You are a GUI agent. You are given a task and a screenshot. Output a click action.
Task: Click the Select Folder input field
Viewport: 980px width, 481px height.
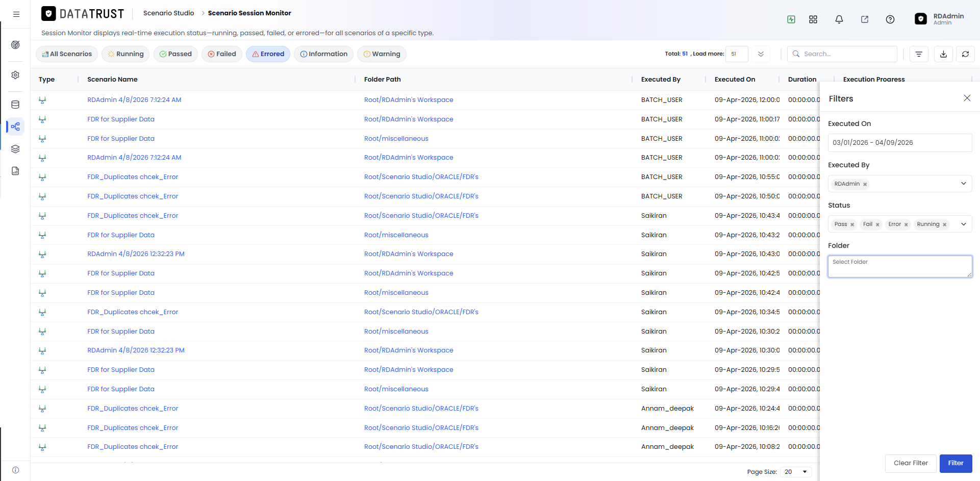point(900,266)
